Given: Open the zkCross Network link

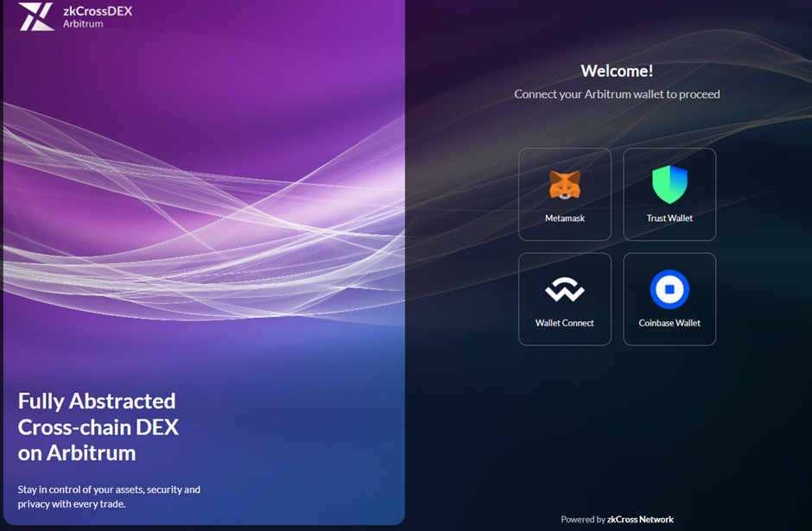Looking at the screenshot, I should [x=640, y=519].
